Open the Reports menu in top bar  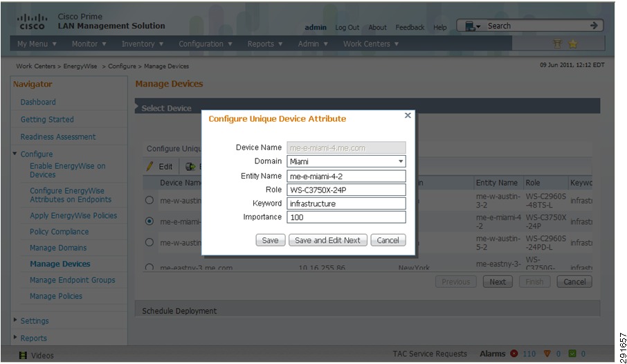(x=265, y=44)
